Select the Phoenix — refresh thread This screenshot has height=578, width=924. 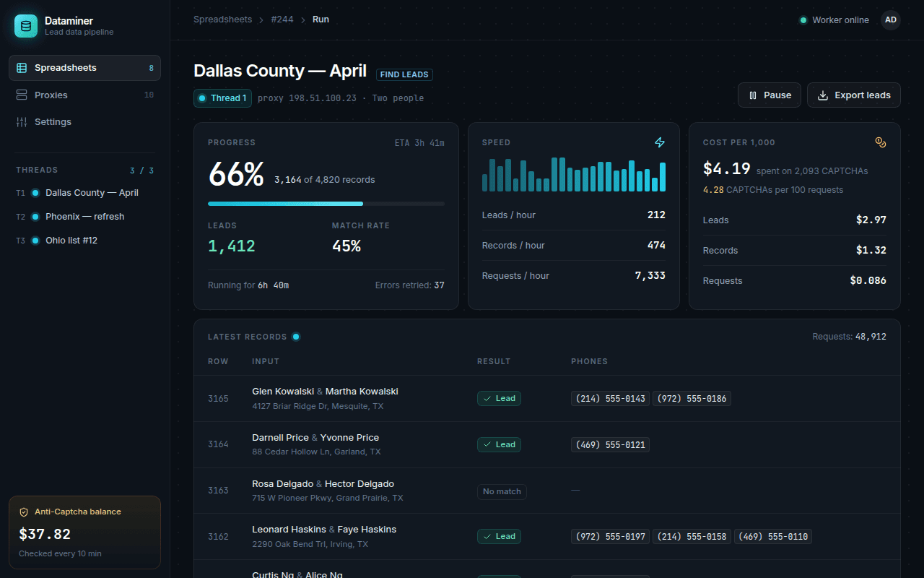(x=84, y=217)
